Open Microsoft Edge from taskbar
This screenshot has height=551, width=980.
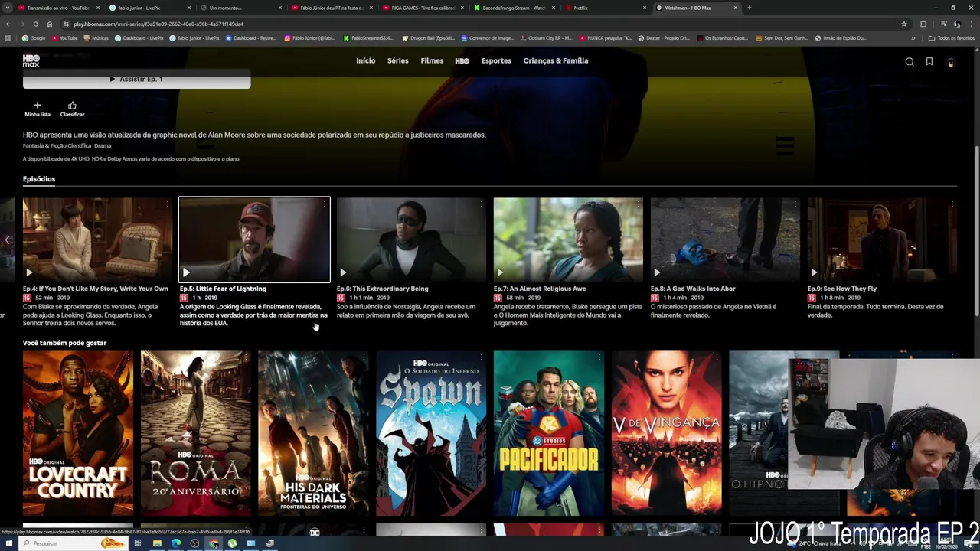click(176, 543)
